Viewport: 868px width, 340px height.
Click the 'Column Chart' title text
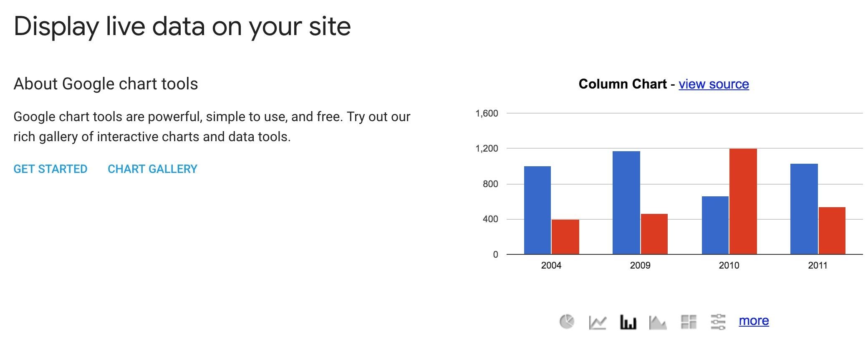(x=622, y=84)
